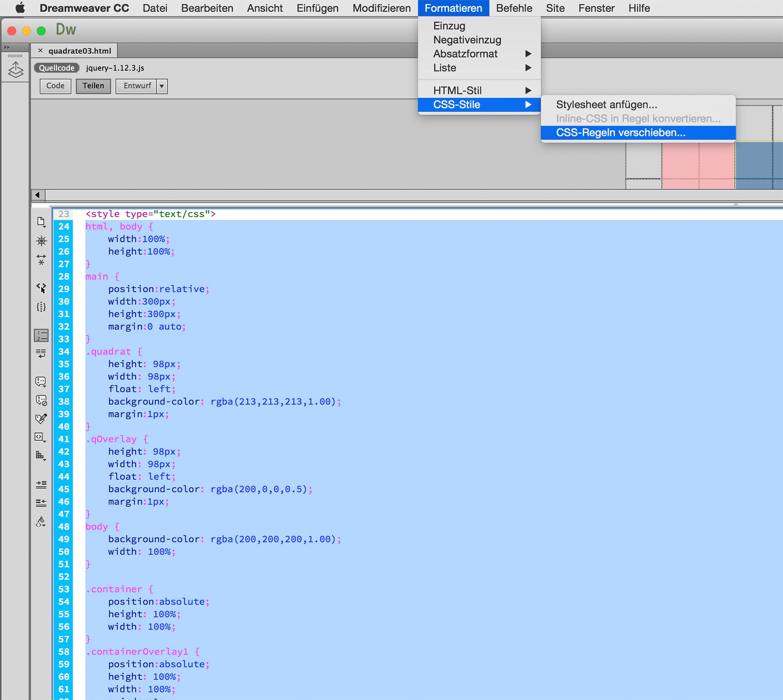Click the Indent Code icon
The height and width of the screenshot is (700, 783).
pos(41,484)
